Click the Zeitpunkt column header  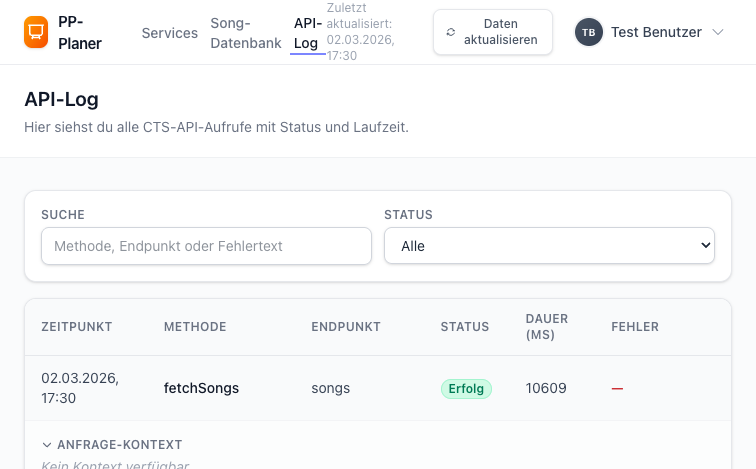(x=76, y=327)
